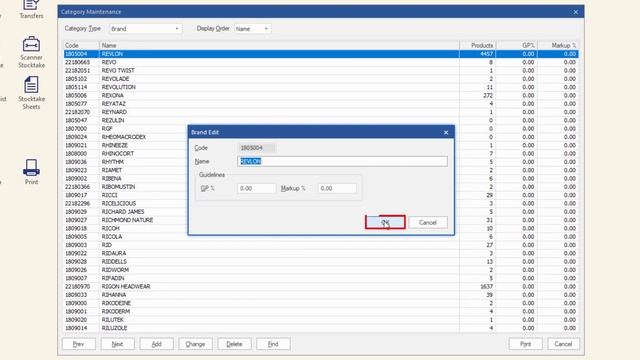Viewport: 640px width, 360px height.
Task: Open the Scanner Stocktake tool
Action: [x=31, y=52]
